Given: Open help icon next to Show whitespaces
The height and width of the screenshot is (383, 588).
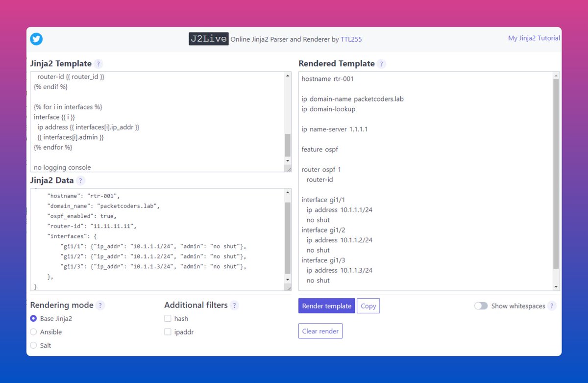Looking at the screenshot, I should [552, 306].
